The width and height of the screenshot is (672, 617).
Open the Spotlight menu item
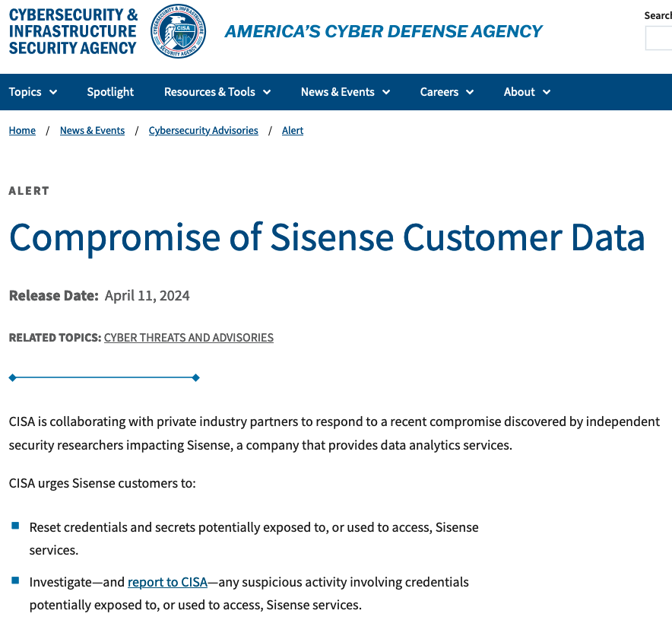point(110,92)
